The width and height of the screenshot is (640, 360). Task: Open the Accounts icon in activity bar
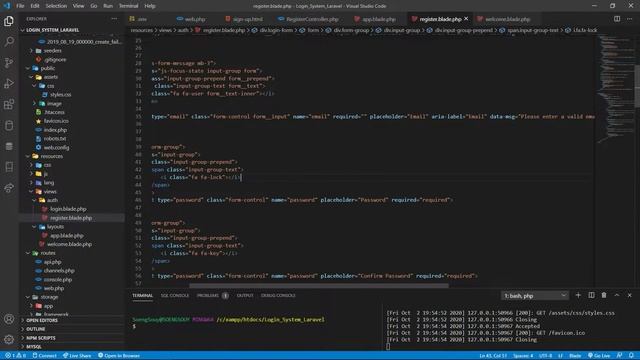tap(9, 319)
